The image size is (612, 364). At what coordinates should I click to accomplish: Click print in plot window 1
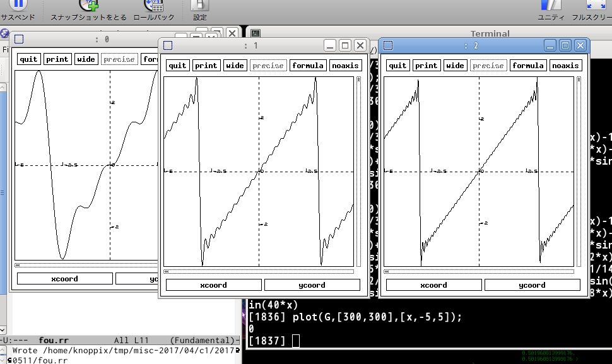(206, 66)
